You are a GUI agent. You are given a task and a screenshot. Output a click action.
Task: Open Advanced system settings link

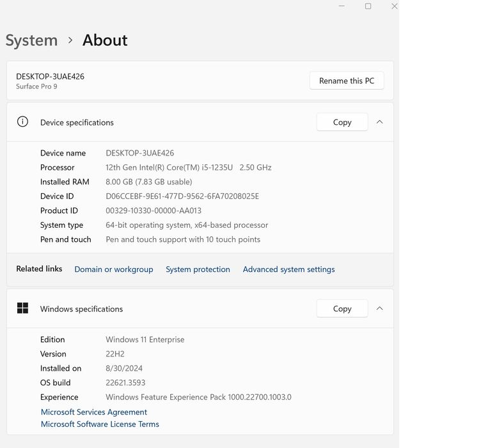point(288,269)
